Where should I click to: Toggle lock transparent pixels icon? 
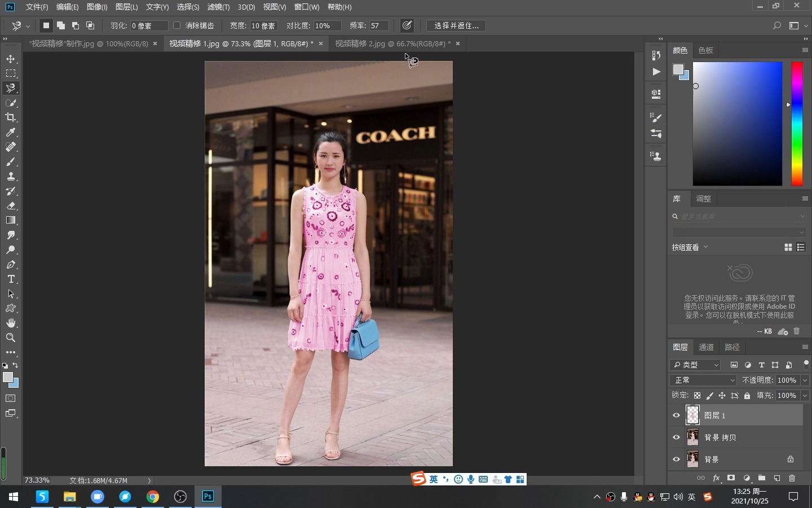coord(698,396)
